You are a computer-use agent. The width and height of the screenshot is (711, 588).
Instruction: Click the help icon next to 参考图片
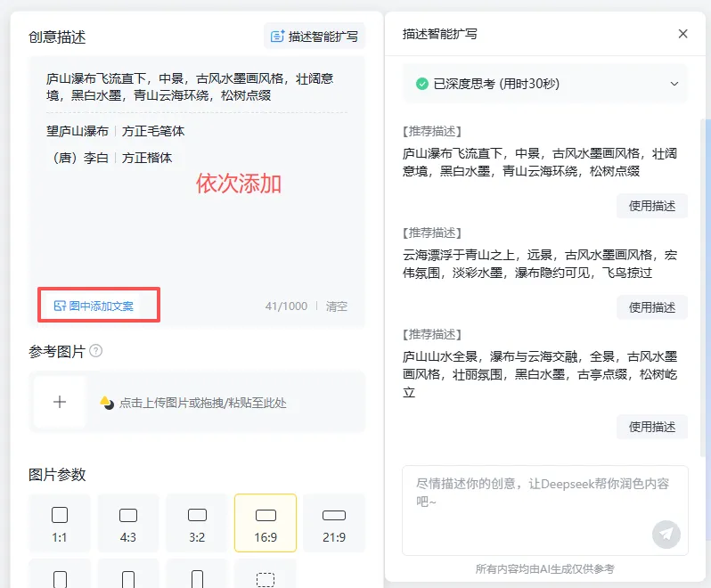coord(95,351)
